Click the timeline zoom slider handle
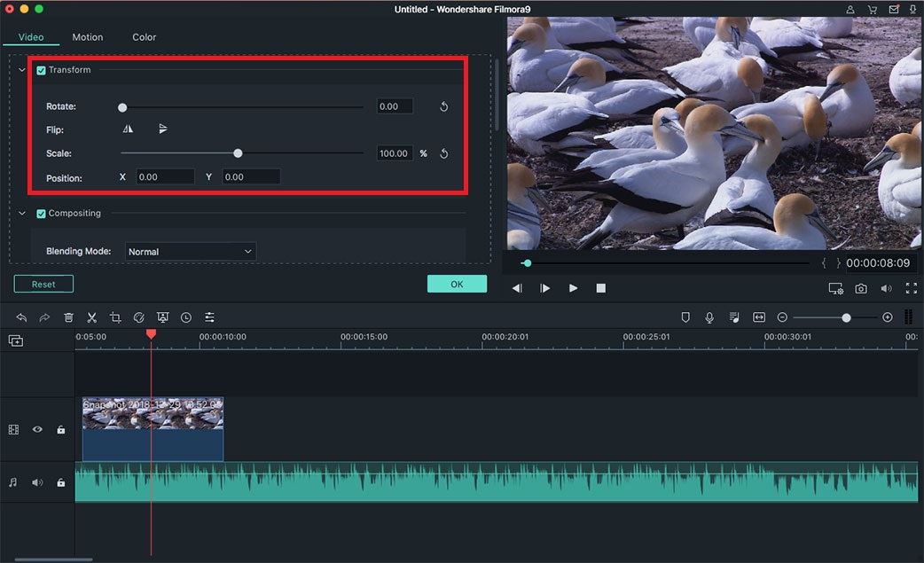Screen dimensions: 924x563 tap(846, 317)
